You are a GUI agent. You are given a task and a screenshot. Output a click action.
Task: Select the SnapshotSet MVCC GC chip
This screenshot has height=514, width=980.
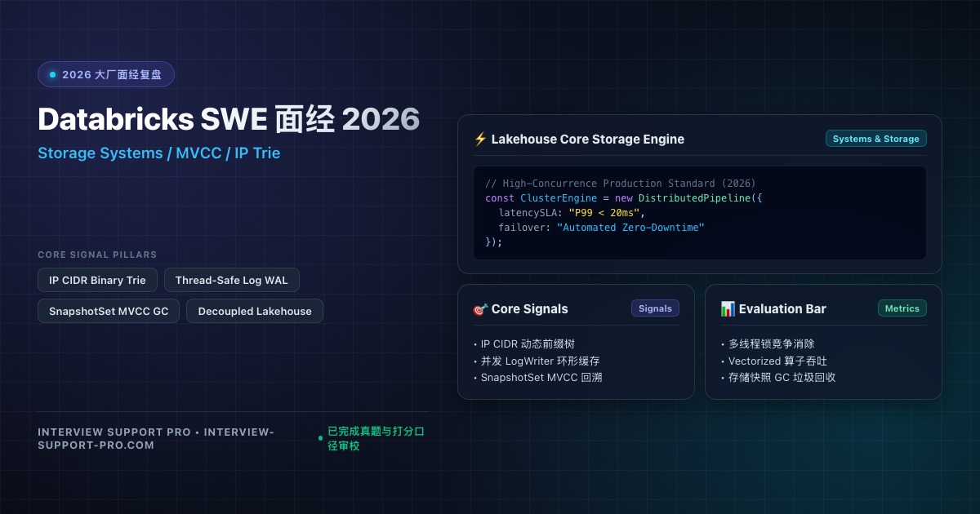pyautogui.click(x=109, y=311)
